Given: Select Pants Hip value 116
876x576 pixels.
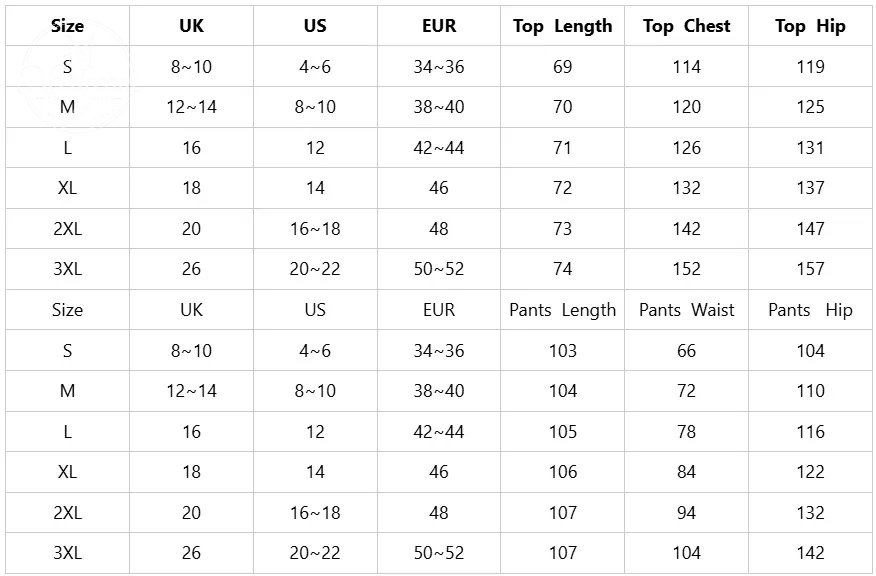Looking at the screenshot, I should click(x=810, y=431).
